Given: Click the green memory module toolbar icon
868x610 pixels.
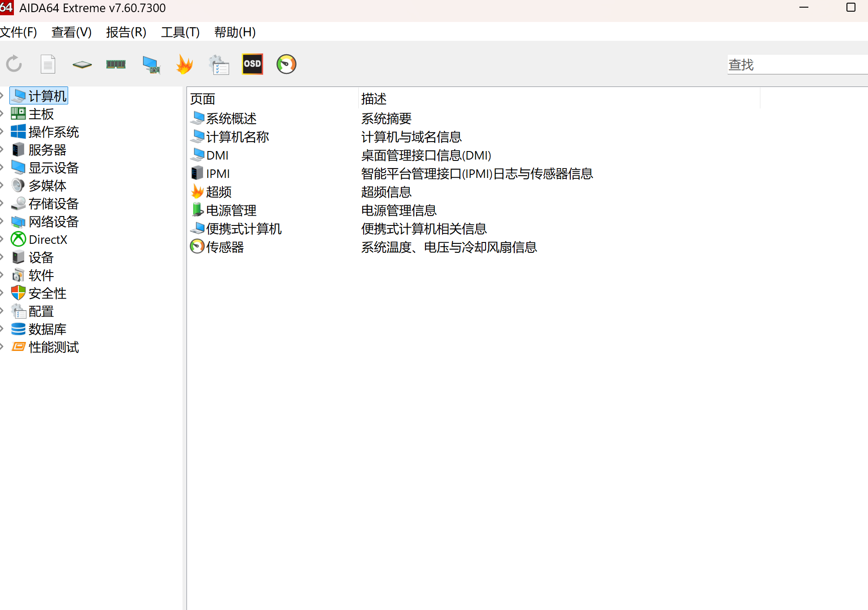Looking at the screenshot, I should click(116, 64).
